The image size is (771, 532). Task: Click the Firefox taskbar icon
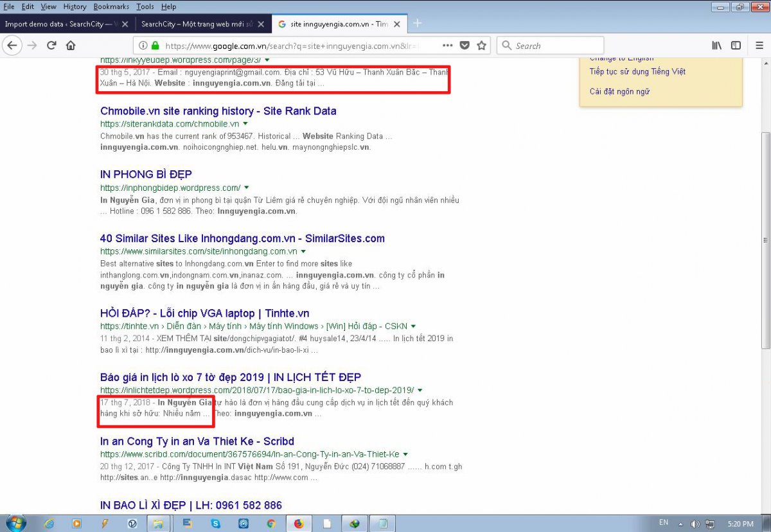299,523
